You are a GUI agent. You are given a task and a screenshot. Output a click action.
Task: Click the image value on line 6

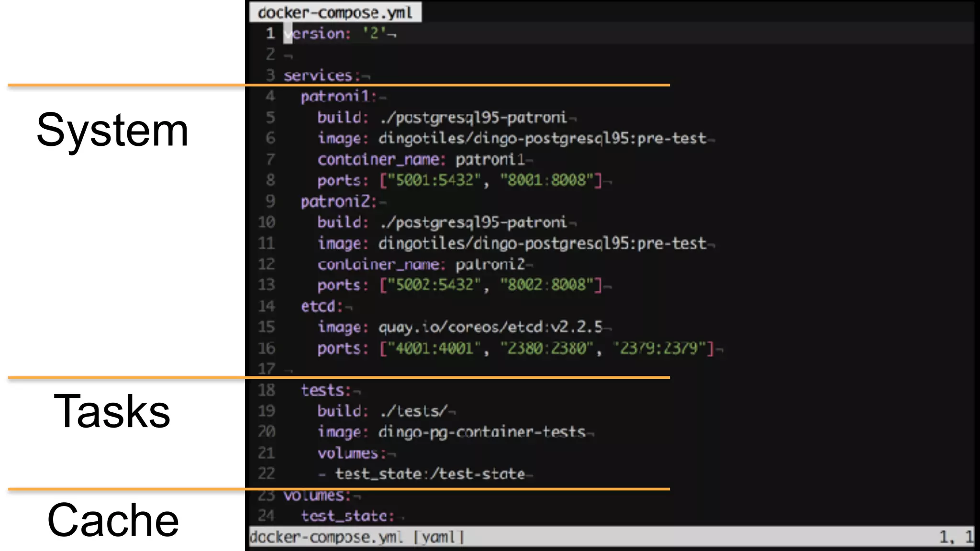pyautogui.click(x=542, y=139)
